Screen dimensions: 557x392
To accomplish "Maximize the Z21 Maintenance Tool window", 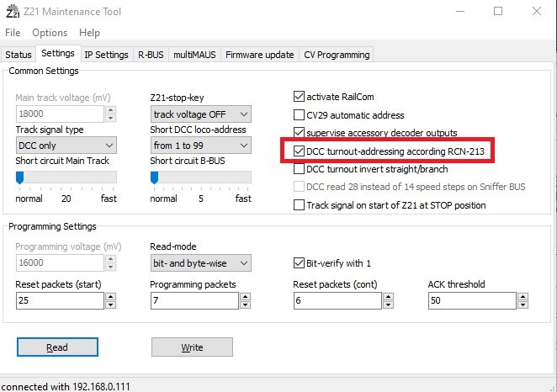I will click(x=498, y=11).
